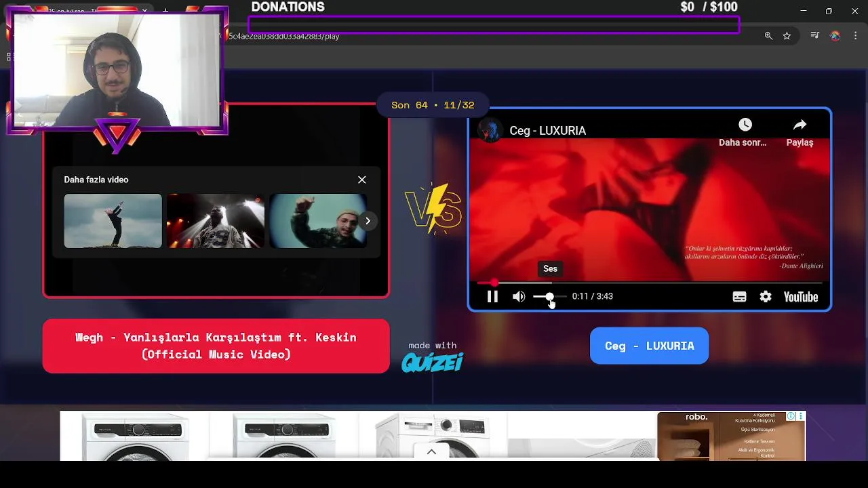Mute the YouTube player speaker icon
The image size is (868, 488).
coord(519,297)
